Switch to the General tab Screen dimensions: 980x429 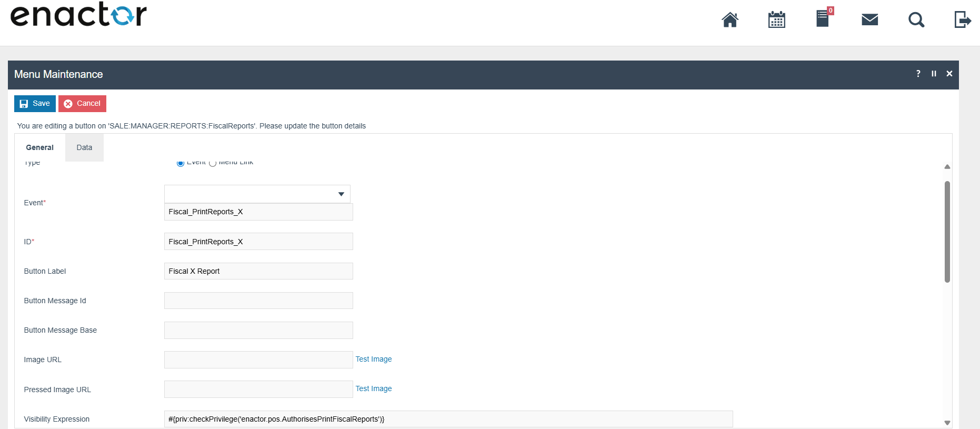[40, 147]
